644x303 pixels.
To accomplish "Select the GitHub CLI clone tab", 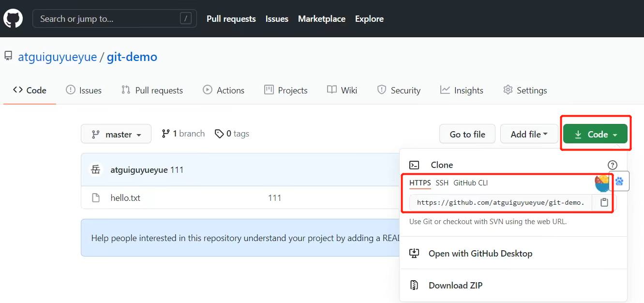I will (471, 183).
